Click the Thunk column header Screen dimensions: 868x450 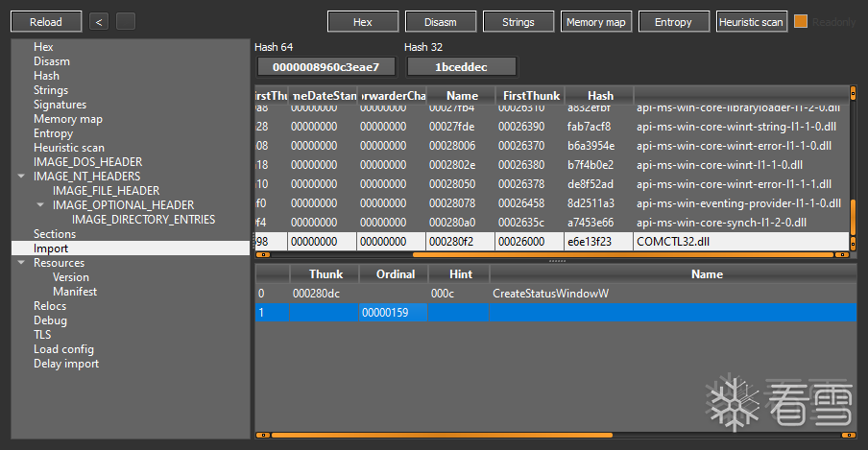click(325, 274)
